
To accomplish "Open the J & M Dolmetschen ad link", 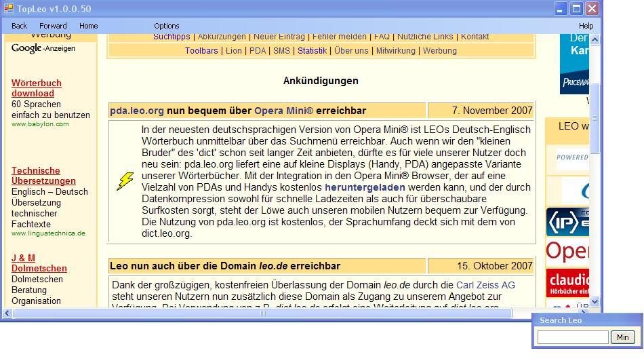I will (x=39, y=263).
